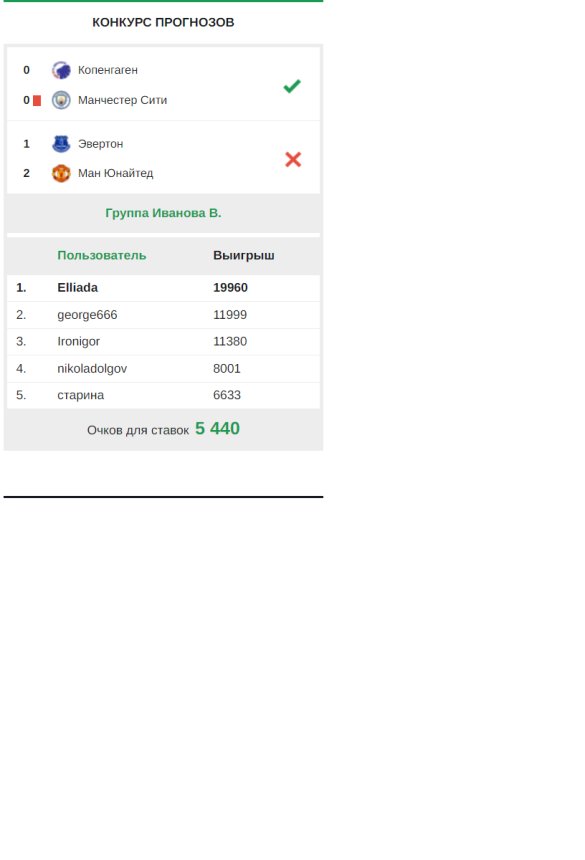Open the Группа Иванова В. link
The image size is (585, 860).
[163, 213]
